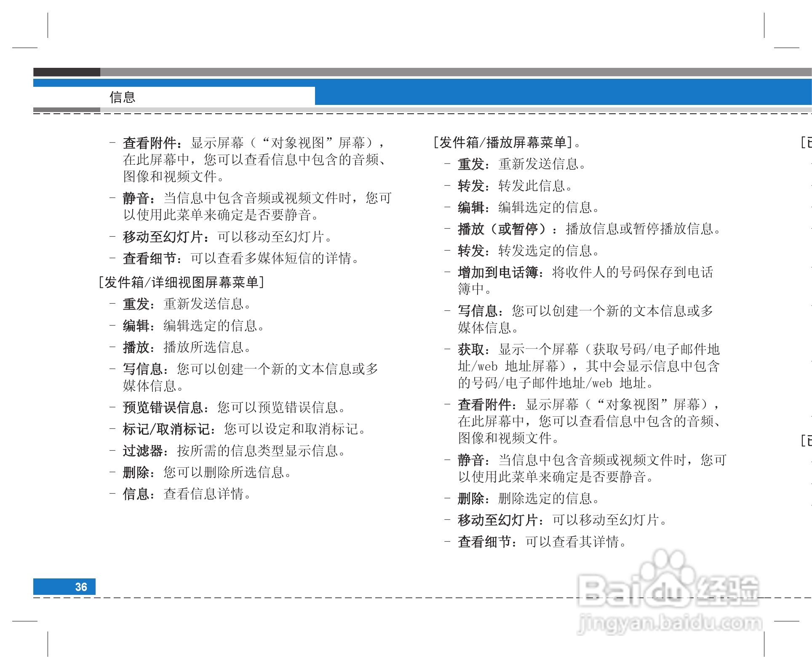
Task: Open the 发件箱/详细视图屏幕菜单 section
Action: 181,281
